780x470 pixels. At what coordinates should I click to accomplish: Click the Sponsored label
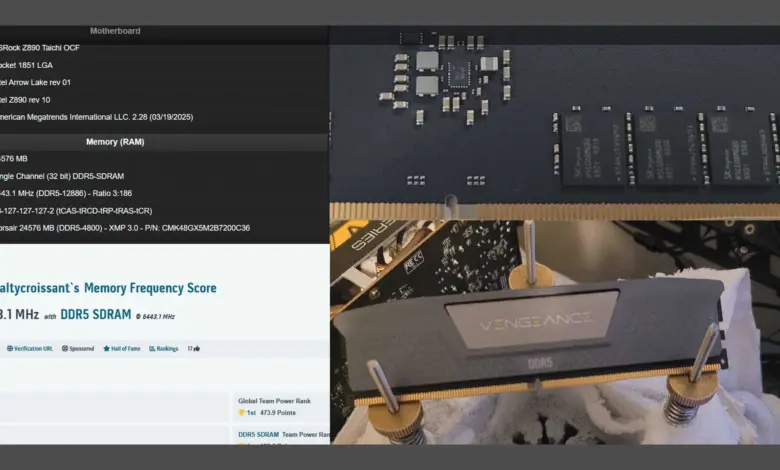pos(78,349)
